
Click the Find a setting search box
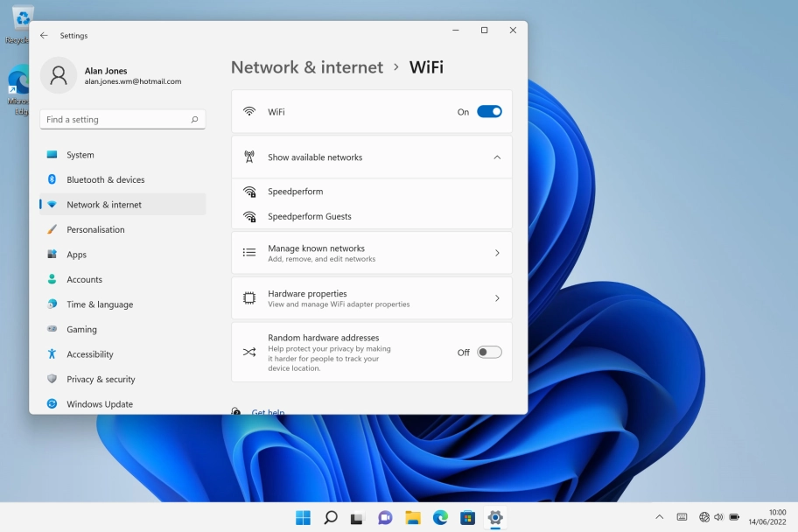tap(122, 119)
